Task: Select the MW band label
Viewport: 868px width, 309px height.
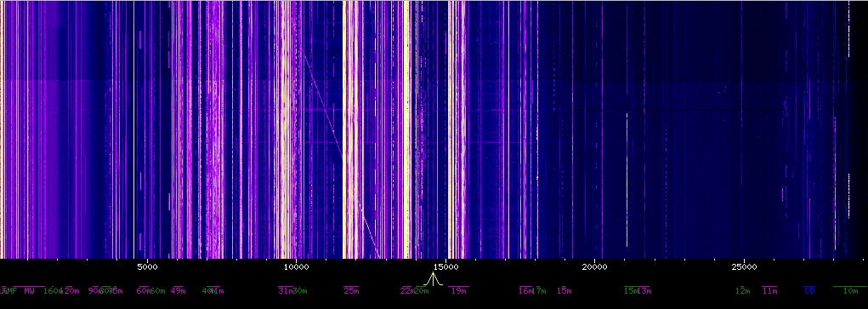Action: (29, 290)
